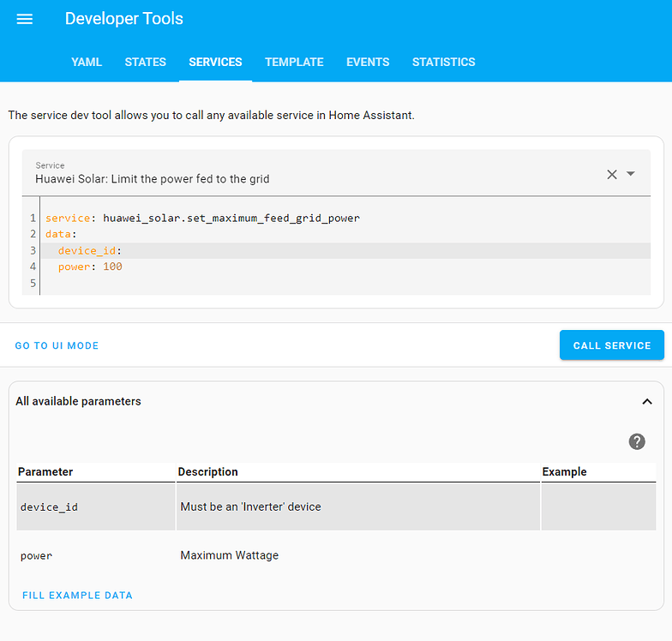Select the Services tab
672x641 pixels.
click(215, 62)
